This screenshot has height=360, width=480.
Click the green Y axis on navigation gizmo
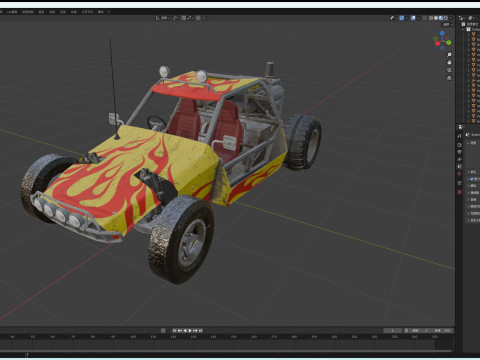click(x=449, y=42)
